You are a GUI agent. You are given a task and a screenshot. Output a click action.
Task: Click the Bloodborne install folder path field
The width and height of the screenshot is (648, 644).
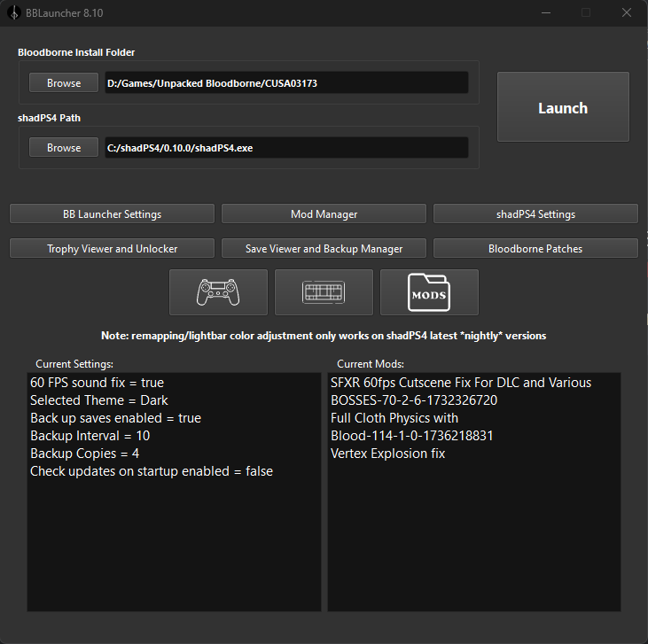[x=286, y=82]
